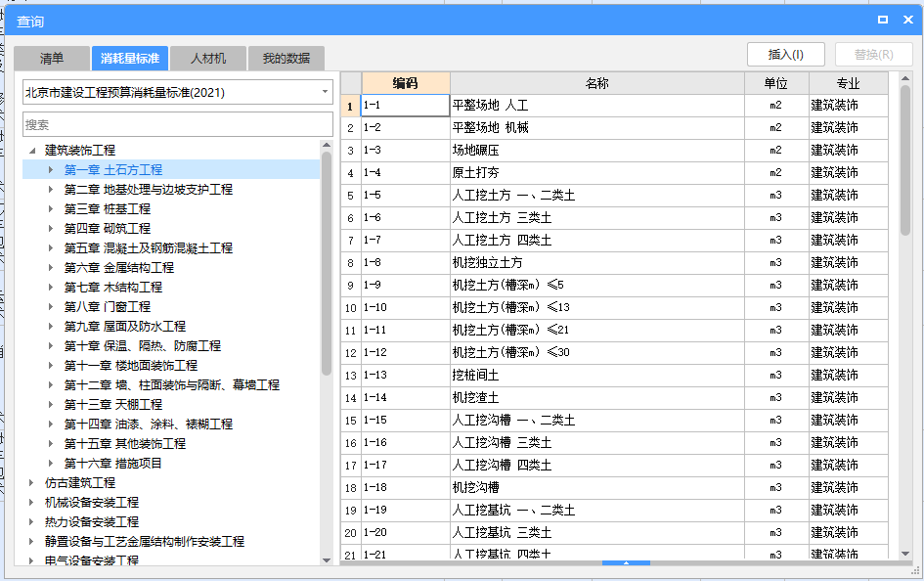
Task: Select the 消耗量标准 tab
Action: tap(130, 59)
